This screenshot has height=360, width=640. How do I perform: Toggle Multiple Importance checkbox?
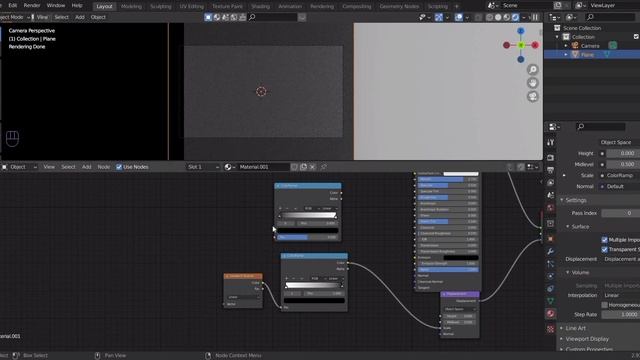pos(604,240)
